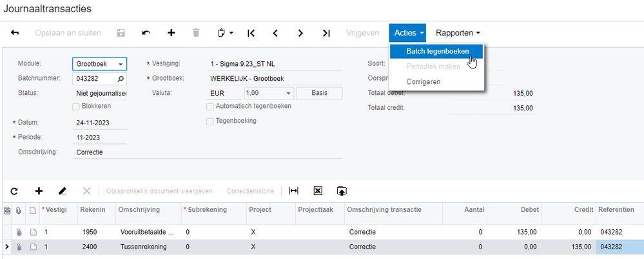Refresh the transaction grid
644x259 pixels.
(x=14, y=191)
